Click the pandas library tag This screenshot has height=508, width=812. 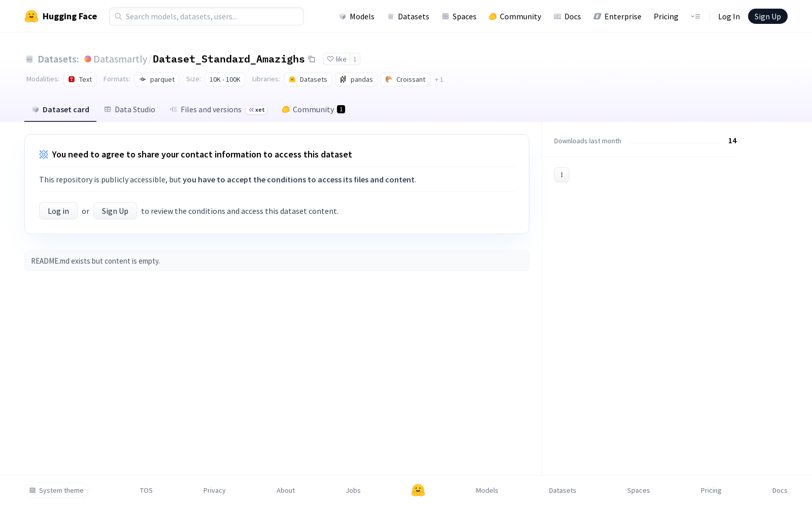(x=356, y=79)
